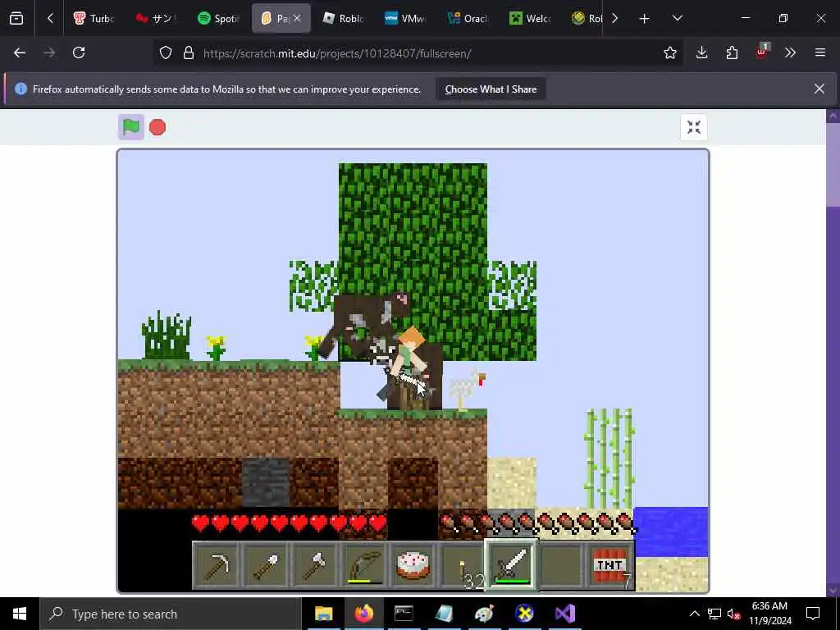This screenshot has width=840, height=630.
Task: Switch to the Spotify tab
Action: 218,18
